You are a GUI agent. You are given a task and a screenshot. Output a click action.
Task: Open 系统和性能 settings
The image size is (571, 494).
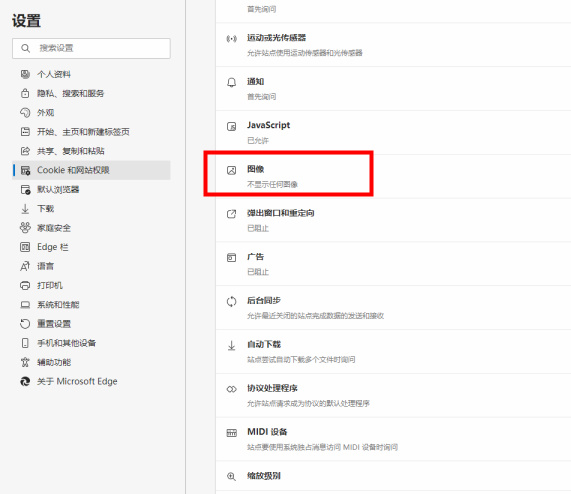tap(91, 305)
